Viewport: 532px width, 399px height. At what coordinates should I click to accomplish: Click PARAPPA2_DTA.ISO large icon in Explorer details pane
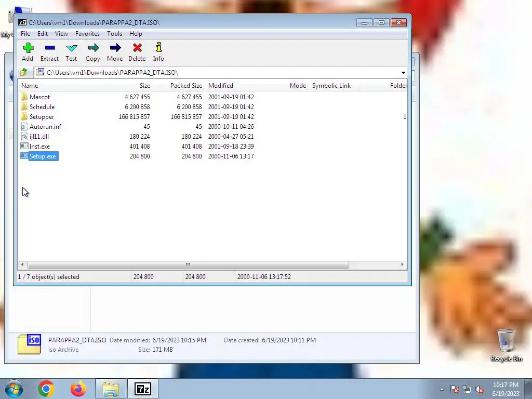point(30,344)
